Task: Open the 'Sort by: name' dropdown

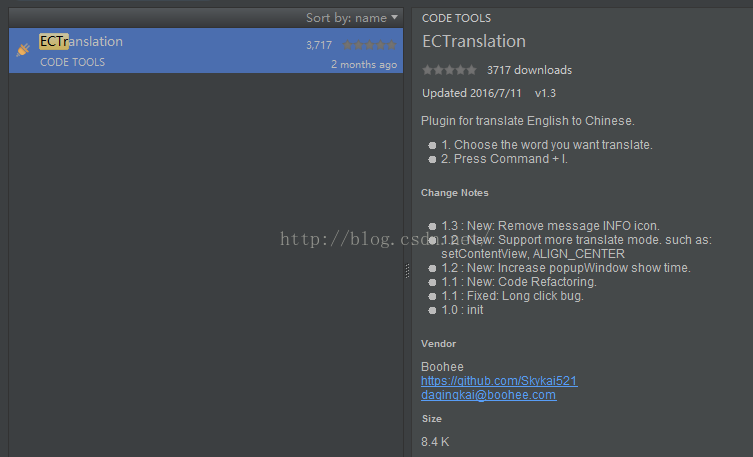Action: [352, 18]
